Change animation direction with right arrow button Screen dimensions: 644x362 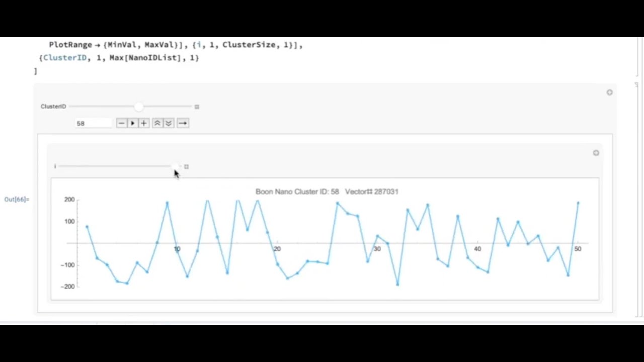(183, 123)
